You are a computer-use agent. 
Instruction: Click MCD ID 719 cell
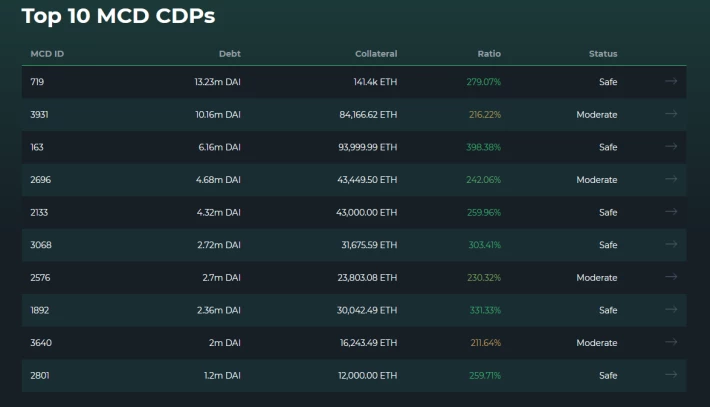37,82
